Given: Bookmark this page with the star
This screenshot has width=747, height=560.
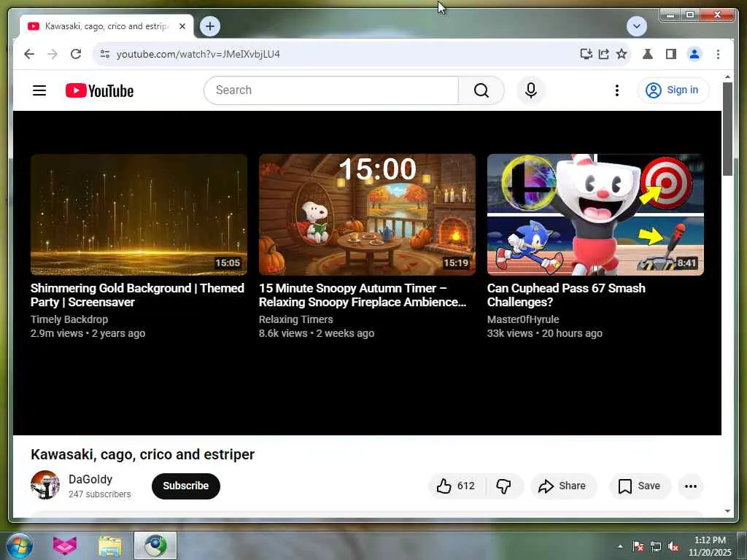Looking at the screenshot, I should pos(622,54).
